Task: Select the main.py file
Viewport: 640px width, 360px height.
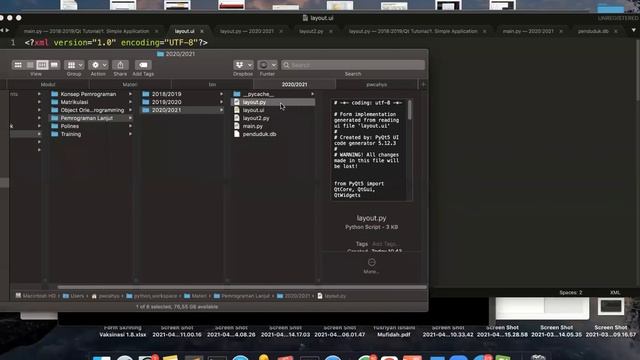Action: pyautogui.click(x=253, y=126)
